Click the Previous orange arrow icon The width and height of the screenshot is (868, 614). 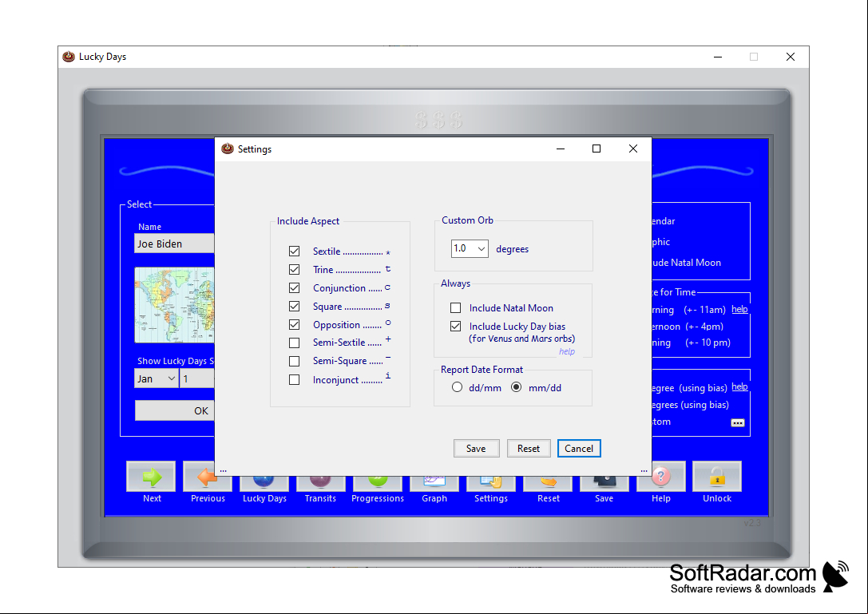tap(208, 477)
